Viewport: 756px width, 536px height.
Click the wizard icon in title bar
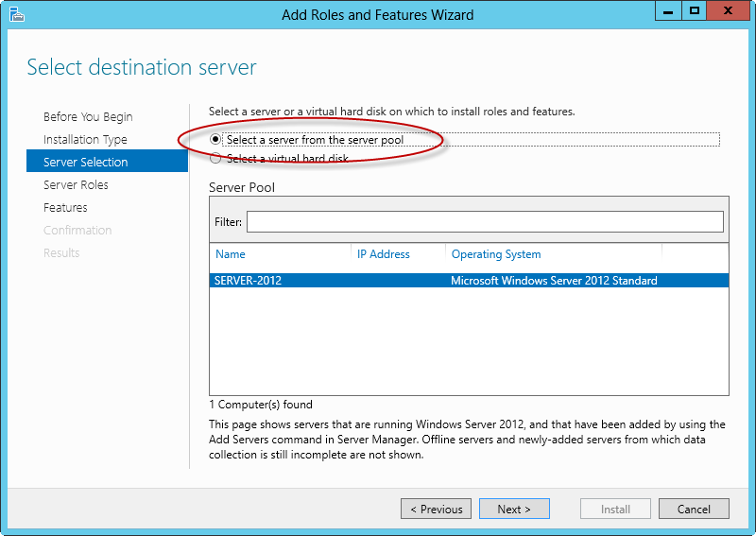[x=16, y=14]
